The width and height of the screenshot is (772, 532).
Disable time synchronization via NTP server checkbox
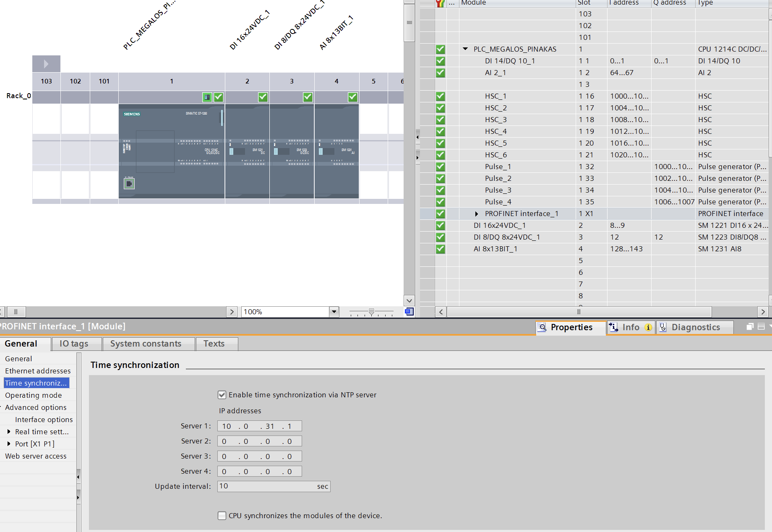point(222,395)
